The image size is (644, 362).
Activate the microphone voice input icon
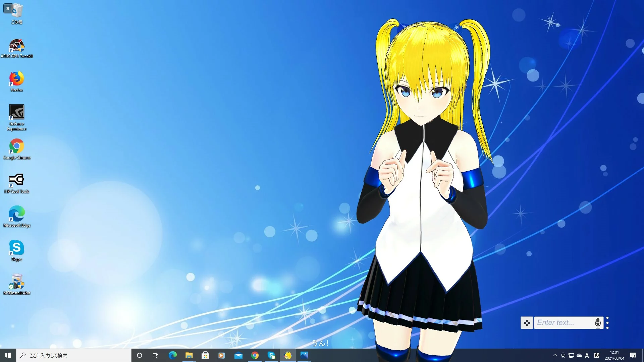(x=598, y=323)
